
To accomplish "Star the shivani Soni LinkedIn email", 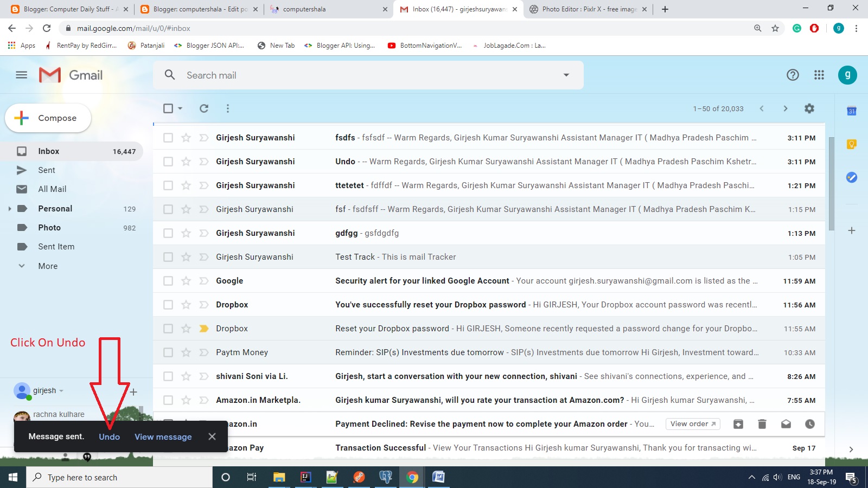I will [186, 376].
